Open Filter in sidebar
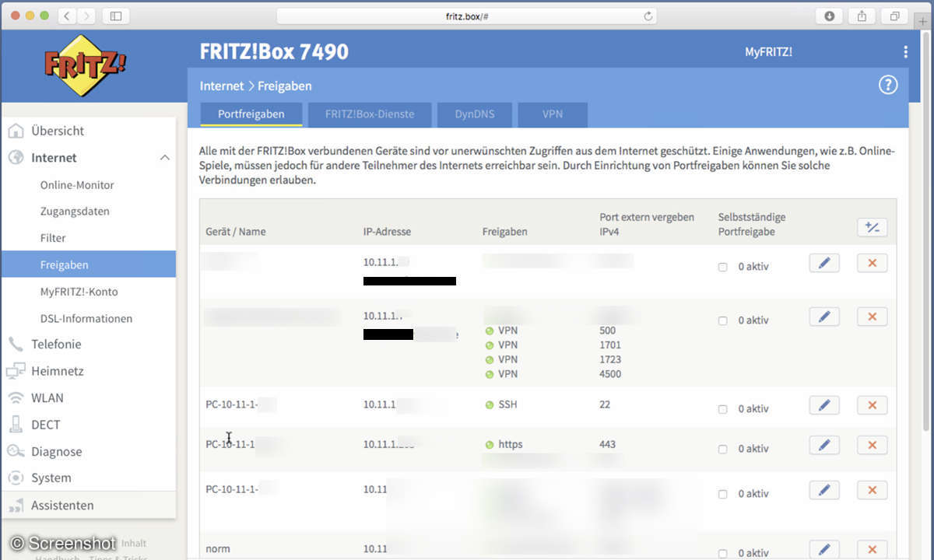Image resolution: width=934 pixels, height=560 pixels. point(53,238)
